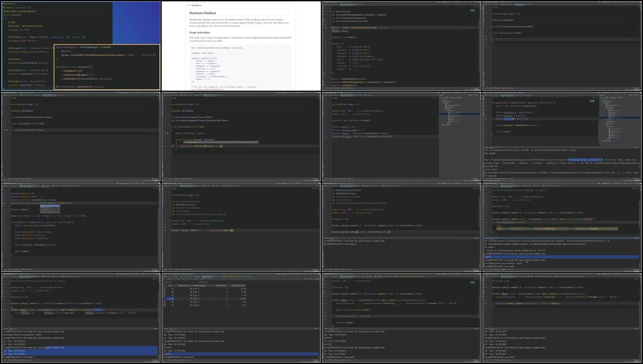Open the InvoiceItem timestamps false frame

point(80,137)
